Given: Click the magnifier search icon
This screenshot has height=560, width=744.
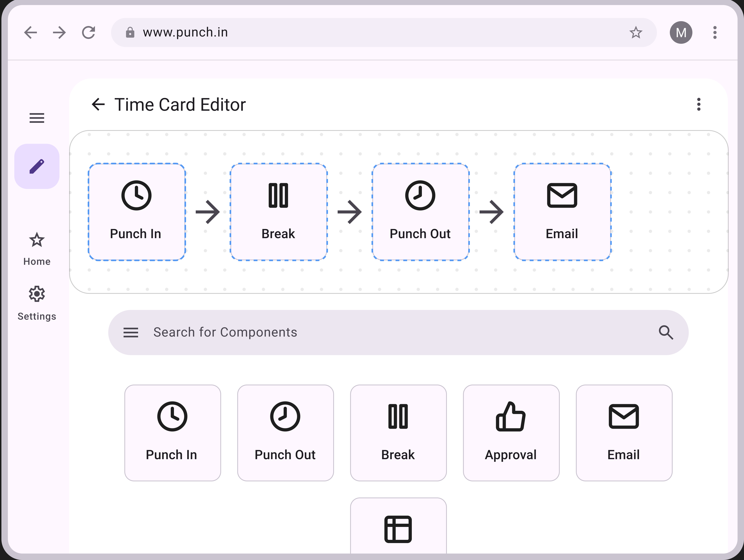Looking at the screenshot, I should (666, 333).
